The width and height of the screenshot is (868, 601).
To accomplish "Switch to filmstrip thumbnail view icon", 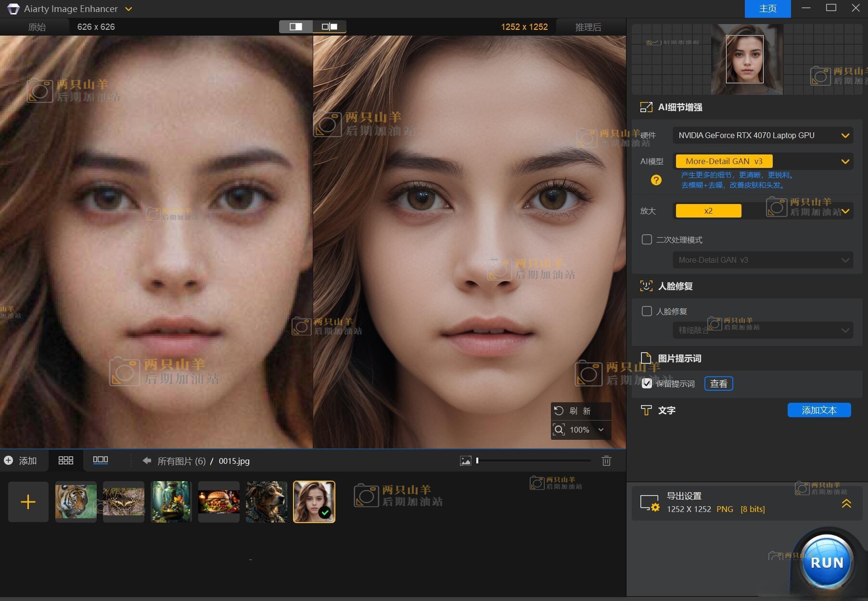I will tap(100, 460).
